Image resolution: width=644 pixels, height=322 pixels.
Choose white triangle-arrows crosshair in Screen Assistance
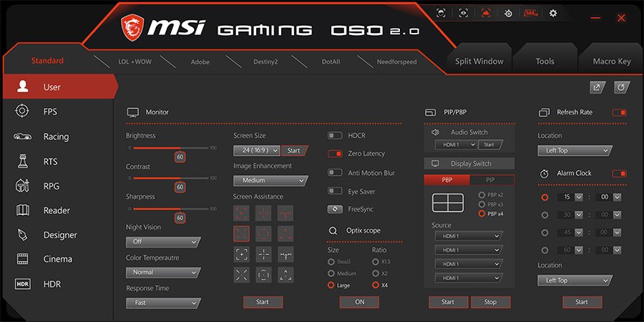tap(286, 275)
